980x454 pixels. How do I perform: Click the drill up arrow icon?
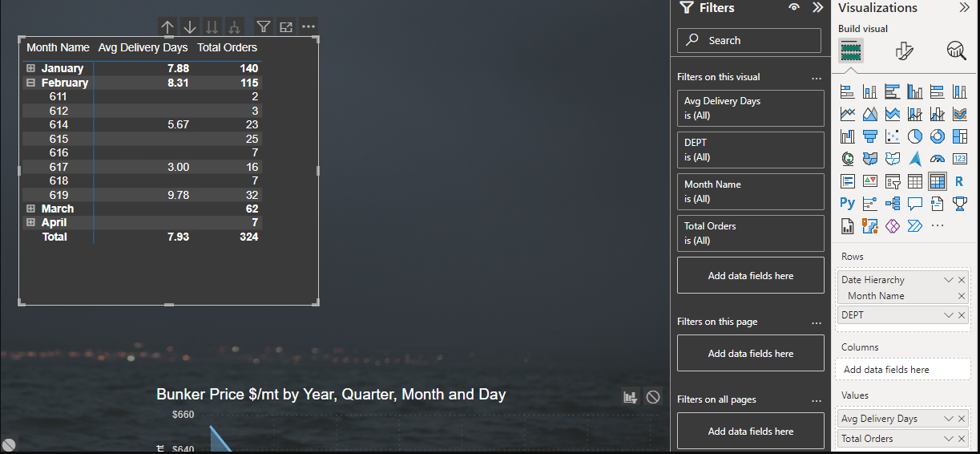(x=167, y=26)
